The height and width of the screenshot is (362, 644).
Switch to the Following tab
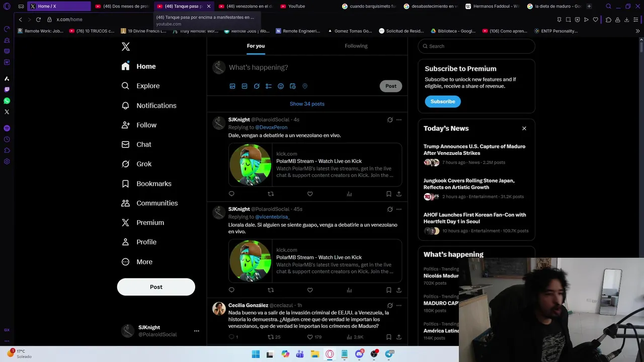pyautogui.click(x=356, y=46)
